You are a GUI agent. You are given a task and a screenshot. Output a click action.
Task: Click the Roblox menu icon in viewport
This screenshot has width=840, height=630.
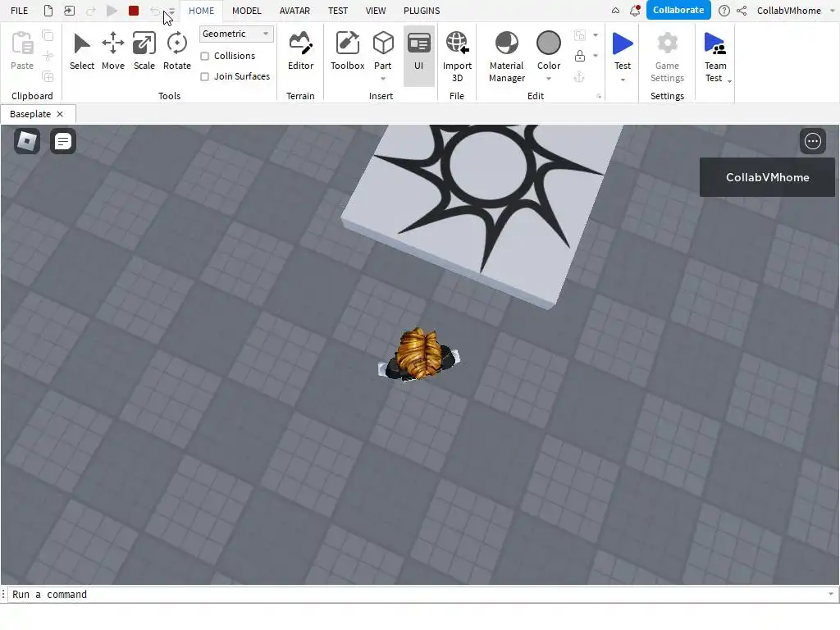pos(27,141)
